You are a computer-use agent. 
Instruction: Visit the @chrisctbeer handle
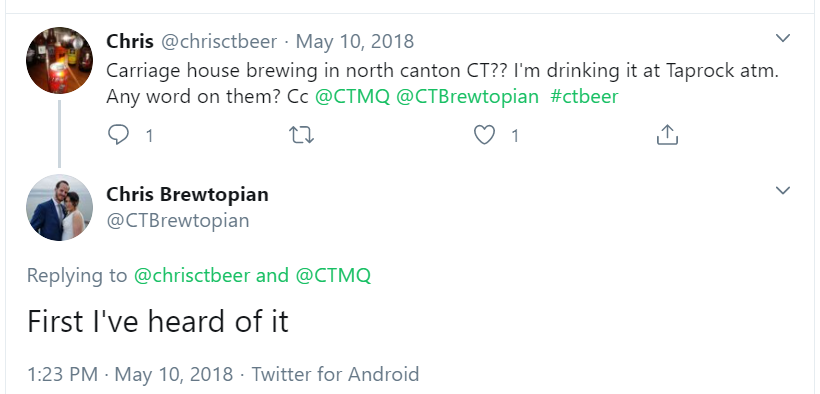click(x=219, y=41)
